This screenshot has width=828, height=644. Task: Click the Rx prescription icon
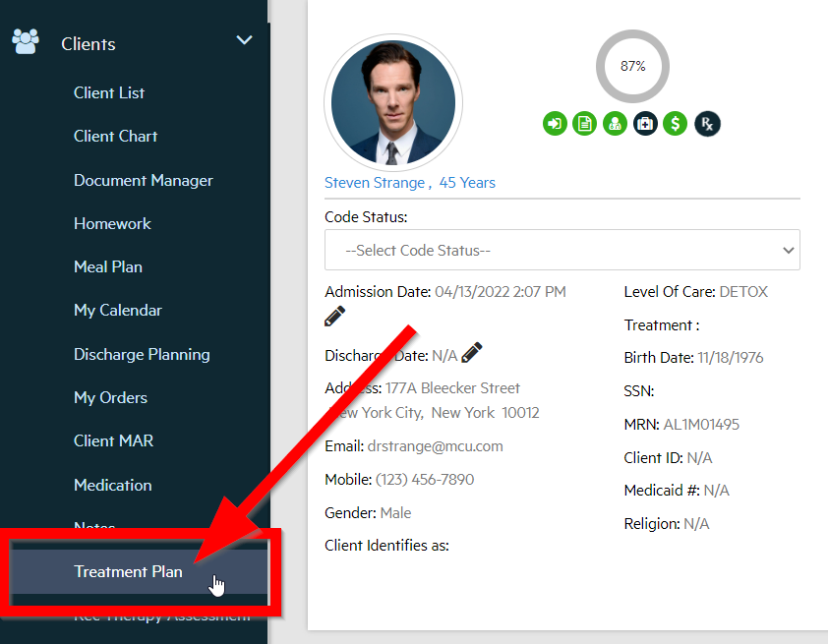pos(707,123)
